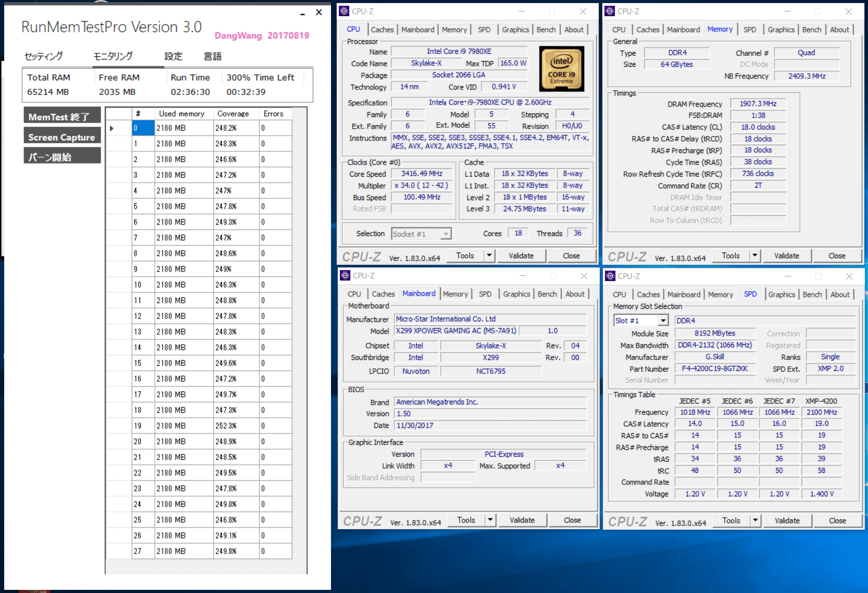Click the Intel Core i9 7980XE name field
The height and width of the screenshot is (593, 868).
(459, 51)
